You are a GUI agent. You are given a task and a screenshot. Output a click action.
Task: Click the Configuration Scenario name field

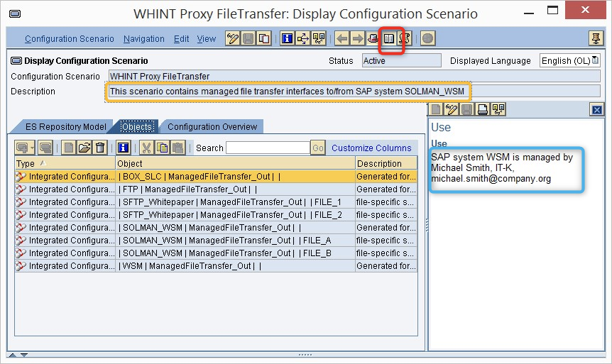tap(354, 76)
